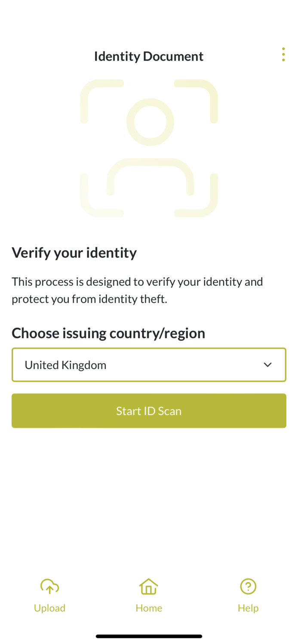Open the three-dot overflow menu
Image resolution: width=298 pixels, height=644 pixels.
click(x=283, y=55)
